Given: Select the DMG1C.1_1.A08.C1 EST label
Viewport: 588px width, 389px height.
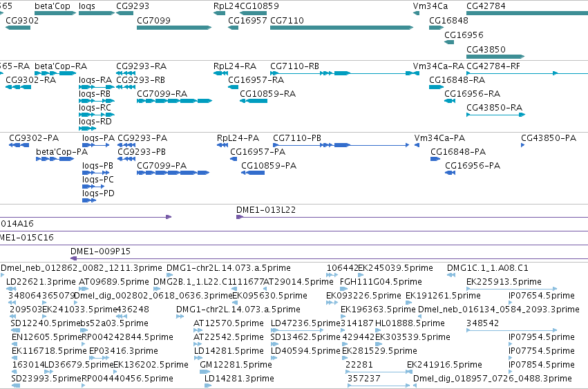Looking at the screenshot, I should pos(488,268).
